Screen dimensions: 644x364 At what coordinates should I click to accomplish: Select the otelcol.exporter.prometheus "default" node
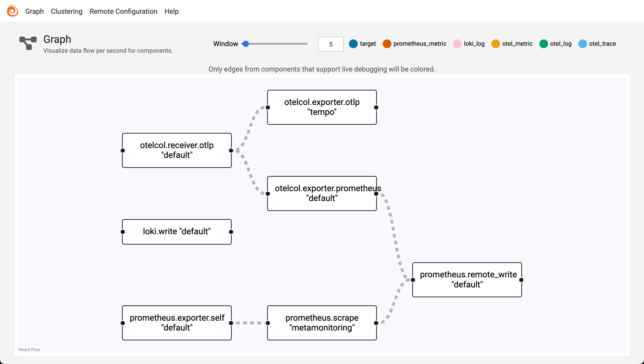tap(322, 194)
